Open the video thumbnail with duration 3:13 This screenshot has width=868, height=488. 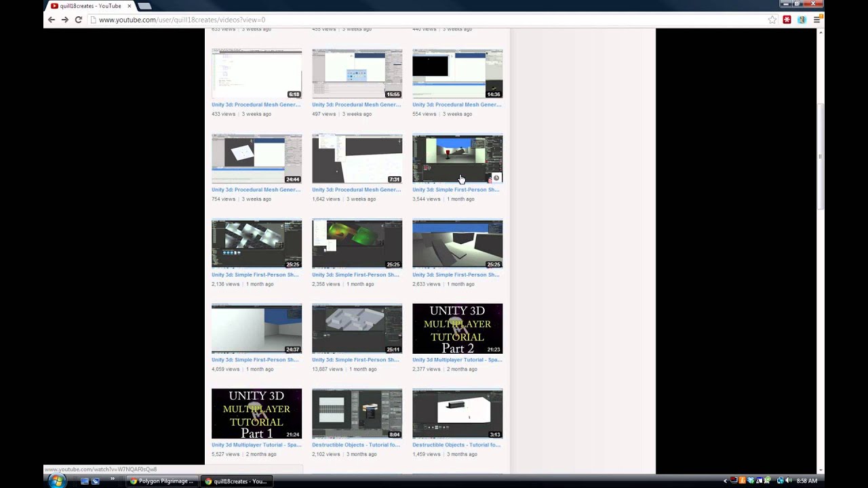tap(457, 414)
